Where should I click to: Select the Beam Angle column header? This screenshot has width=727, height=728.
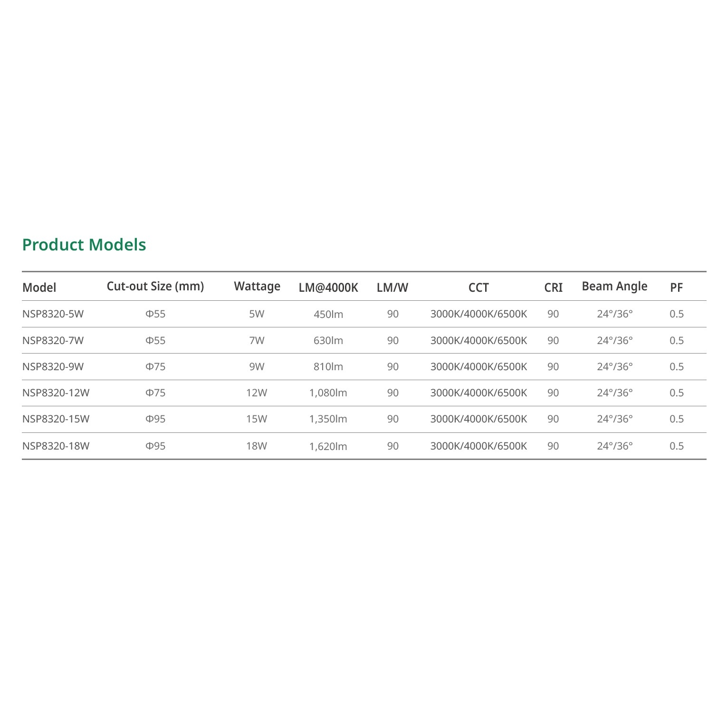coord(614,287)
